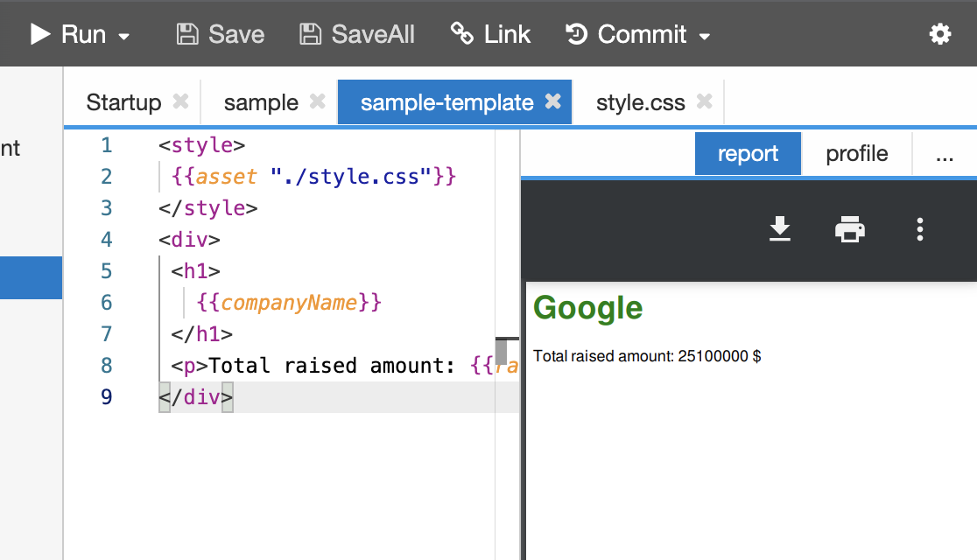Switch to the sample tab
The height and width of the screenshot is (560, 977).
(x=261, y=102)
